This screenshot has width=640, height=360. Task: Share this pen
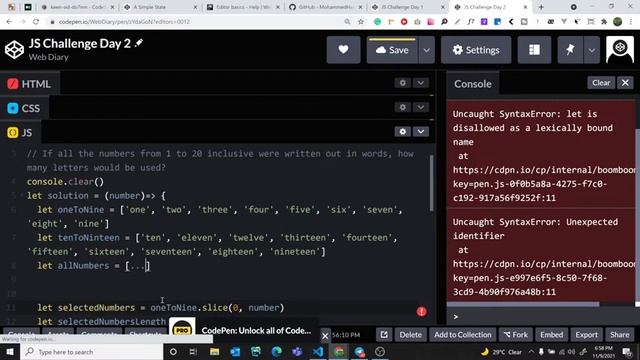pyautogui.click(x=620, y=335)
